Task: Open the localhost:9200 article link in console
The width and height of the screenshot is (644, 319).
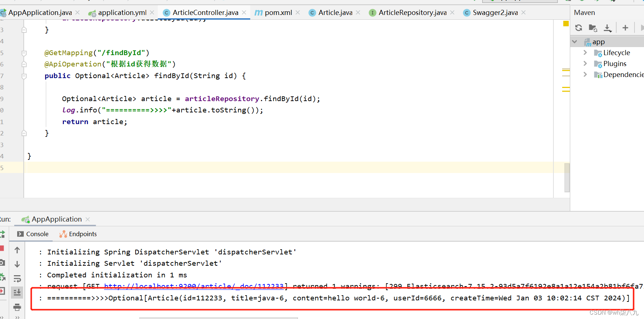Action: (x=194, y=287)
